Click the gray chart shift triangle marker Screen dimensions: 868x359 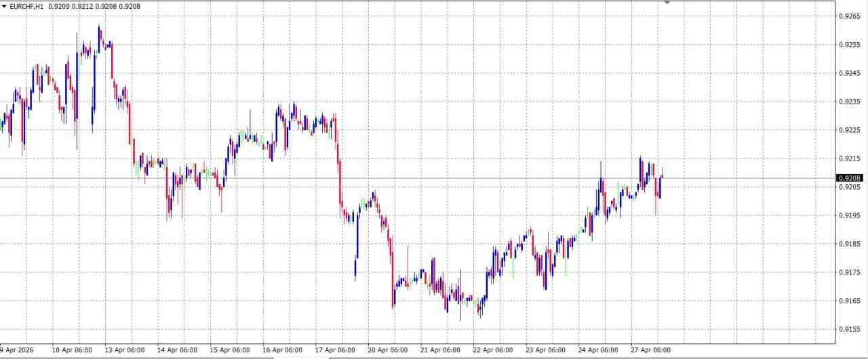pyautogui.click(x=667, y=3)
